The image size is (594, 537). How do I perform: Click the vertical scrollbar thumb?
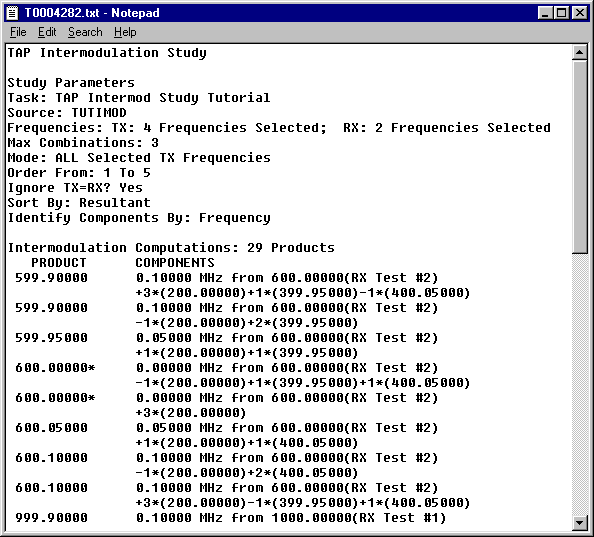(x=579, y=156)
